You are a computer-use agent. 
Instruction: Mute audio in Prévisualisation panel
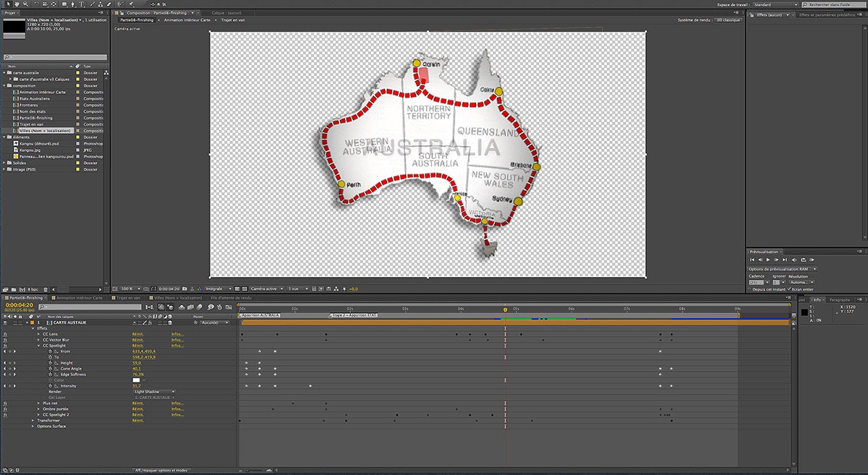pos(794,260)
